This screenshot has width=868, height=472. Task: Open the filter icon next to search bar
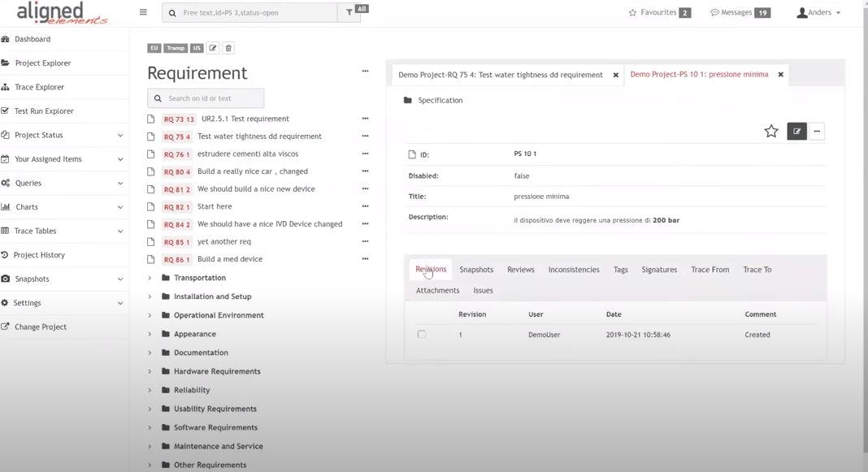pyautogui.click(x=348, y=12)
